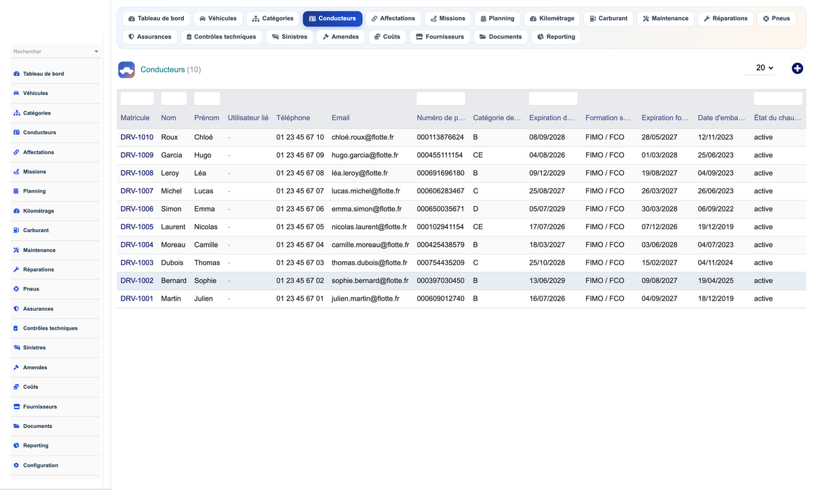Switch to Reporting top tab
This screenshot has height=504, width=814.
click(x=556, y=37)
